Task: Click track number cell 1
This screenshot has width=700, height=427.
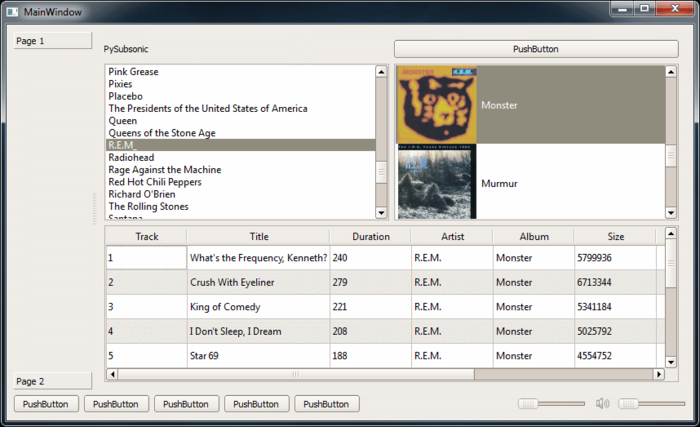Action: [146, 258]
